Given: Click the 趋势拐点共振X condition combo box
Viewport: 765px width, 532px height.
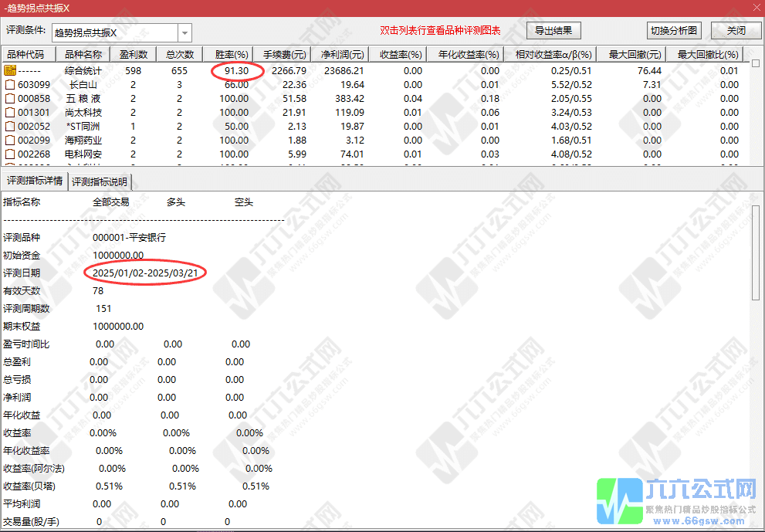Looking at the screenshot, I should coord(114,33).
